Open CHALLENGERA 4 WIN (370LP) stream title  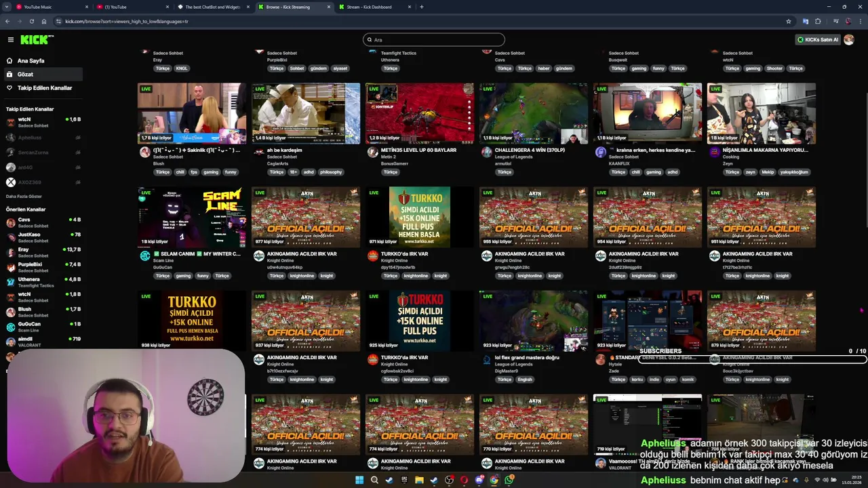click(530, 150)
